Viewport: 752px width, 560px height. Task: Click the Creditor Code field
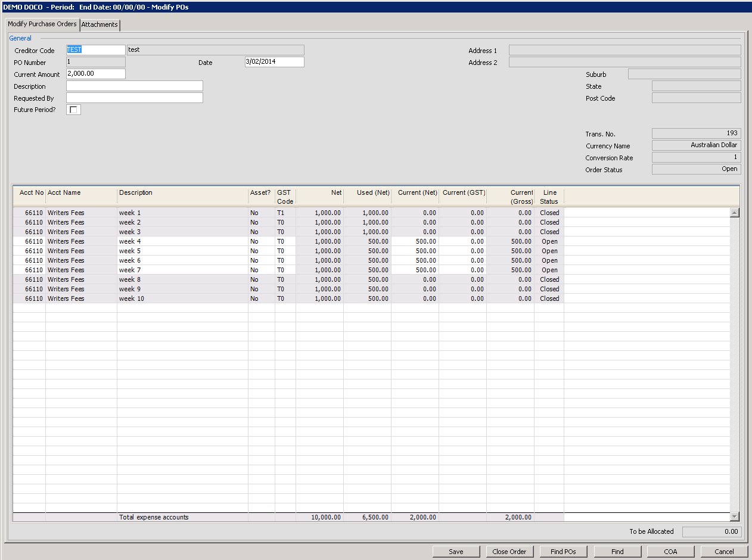tap(96, 50)
